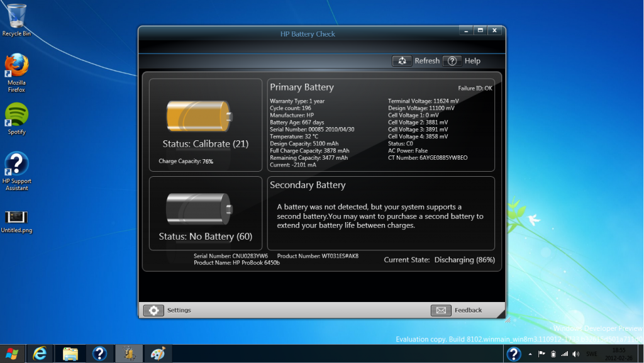Open the Windows Start menu
The width and height of the screenshot is (644, 363).
click(11, 354)
